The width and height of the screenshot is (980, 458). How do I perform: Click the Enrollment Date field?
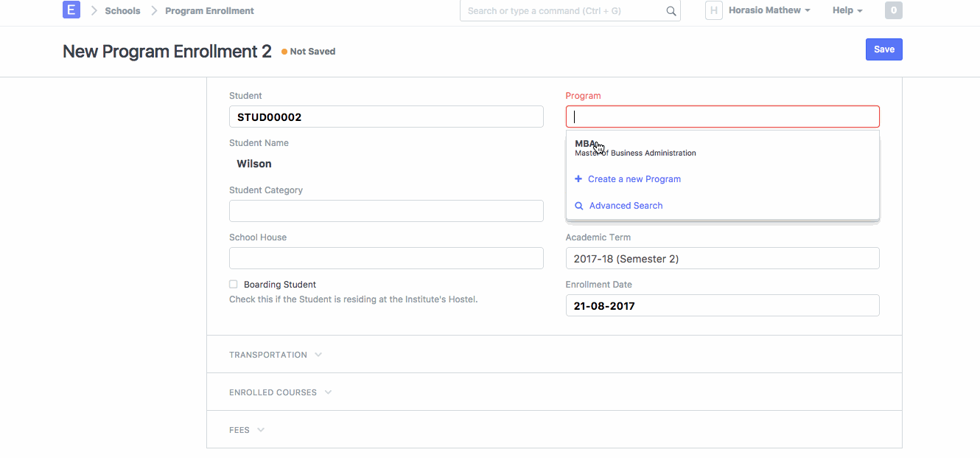[722, 305]
